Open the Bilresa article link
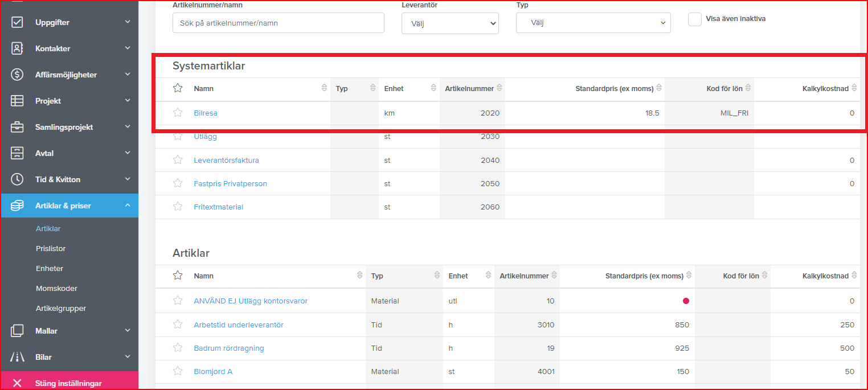The width and height of the screenshot is (868, 390). click(206, 113)
